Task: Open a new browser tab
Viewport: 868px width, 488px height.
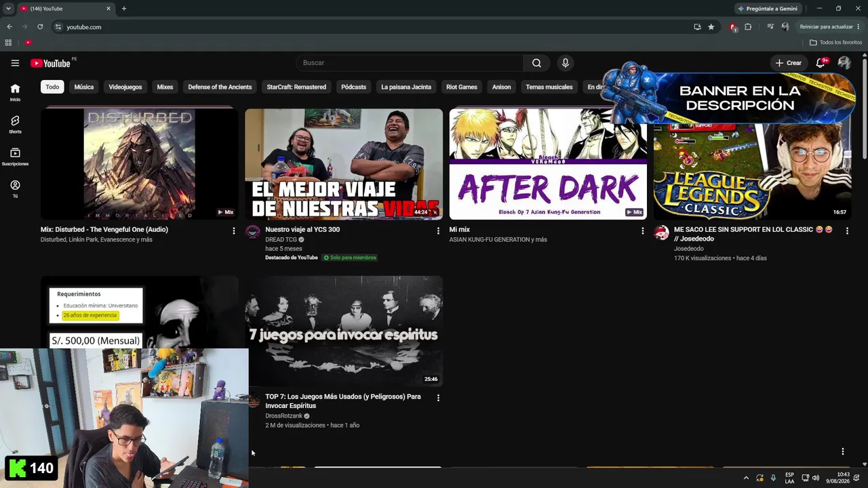Action: (x=123, y=9)
